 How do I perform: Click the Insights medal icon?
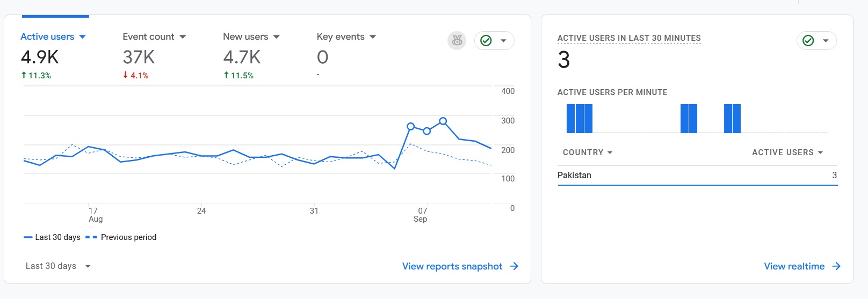(x=457, y=40)
